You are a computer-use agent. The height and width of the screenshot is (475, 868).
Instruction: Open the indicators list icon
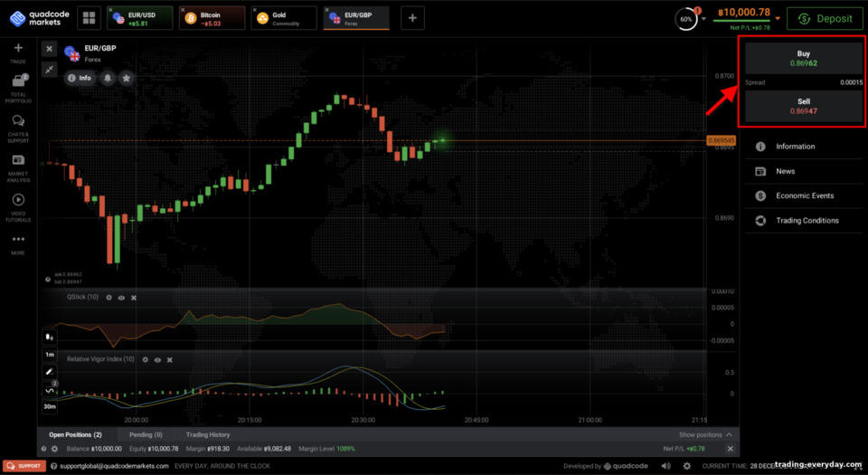coord(50,390)
